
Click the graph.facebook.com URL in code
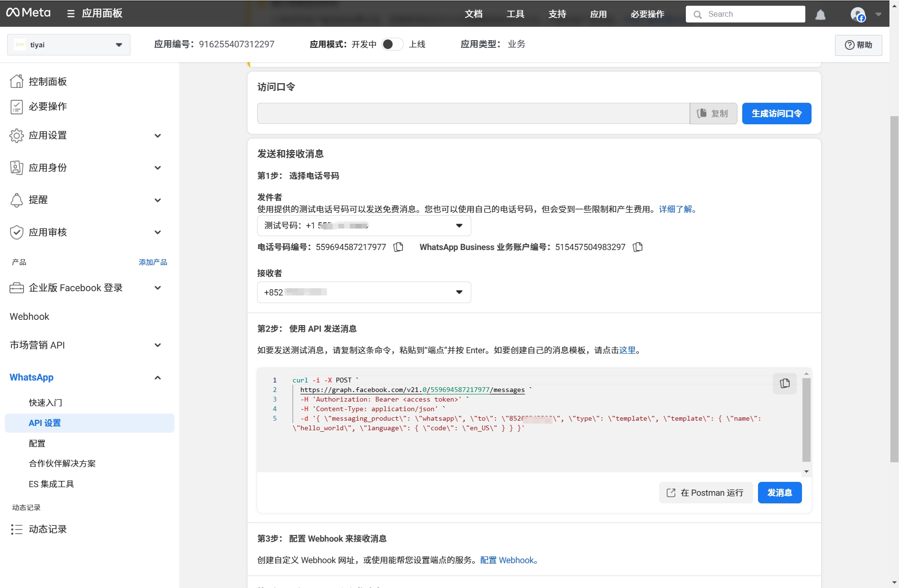[x=412, y=390]
